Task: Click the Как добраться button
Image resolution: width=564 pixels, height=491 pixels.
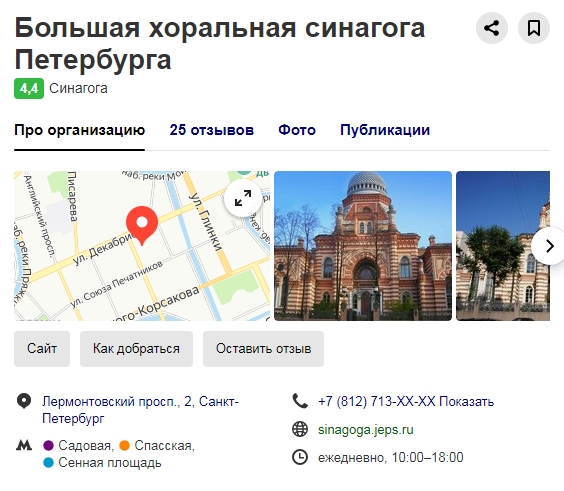Action: pyautogui.click(x=136, y=349)
